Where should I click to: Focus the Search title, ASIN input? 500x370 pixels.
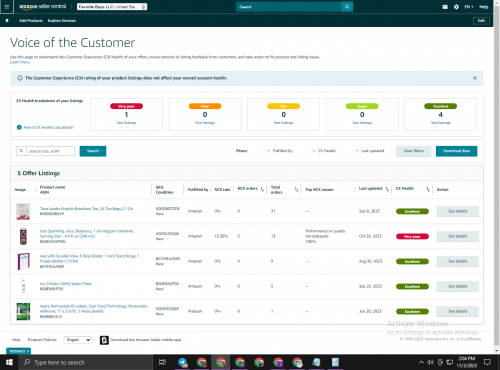tap(50, 151)
